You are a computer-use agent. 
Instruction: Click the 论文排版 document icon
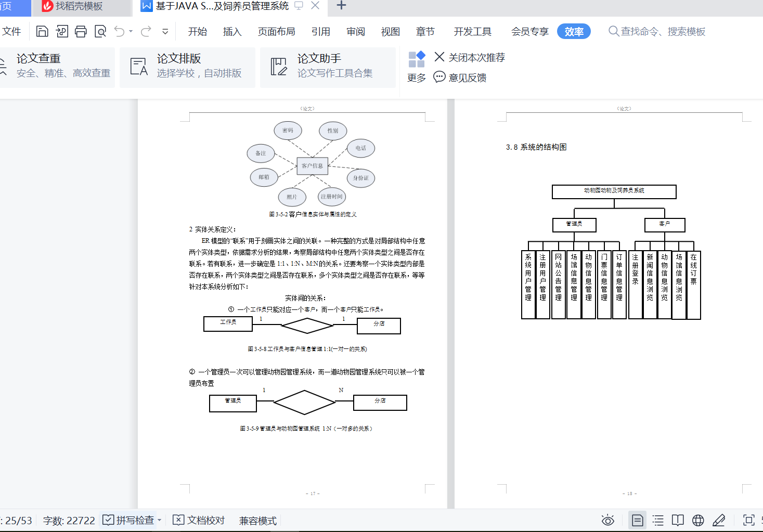tap(139, 67)
